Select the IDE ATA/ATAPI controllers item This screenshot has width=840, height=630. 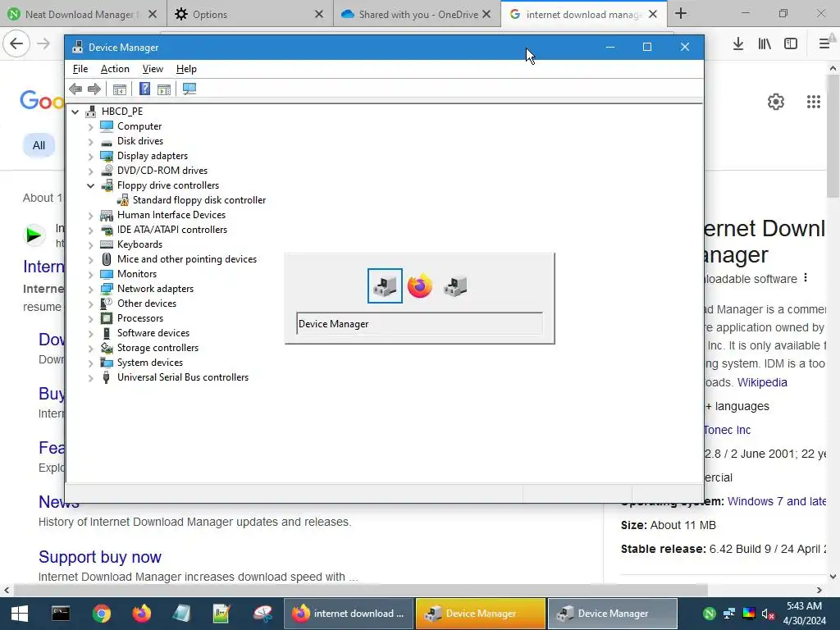click(172, 230)
